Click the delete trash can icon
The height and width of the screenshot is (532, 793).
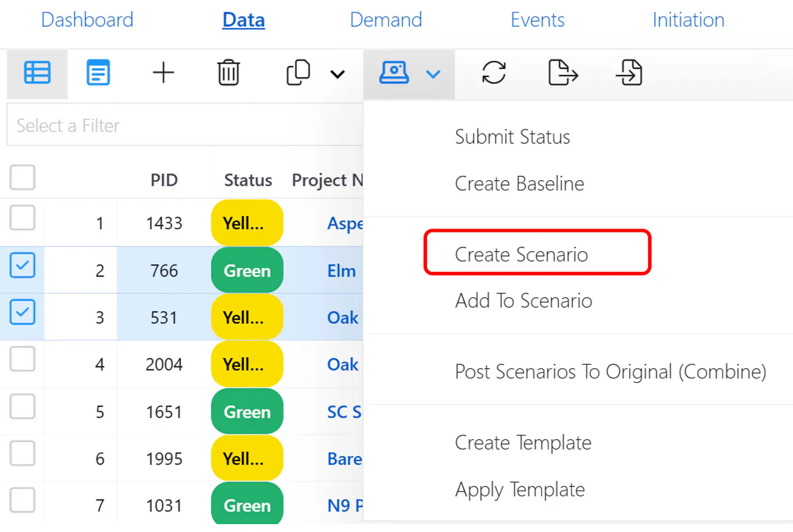(x=228, y=73)
